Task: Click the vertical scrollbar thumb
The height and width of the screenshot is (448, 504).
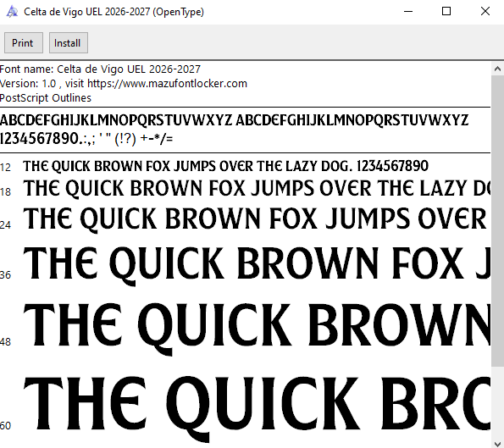Action: (x=497, y=221)
